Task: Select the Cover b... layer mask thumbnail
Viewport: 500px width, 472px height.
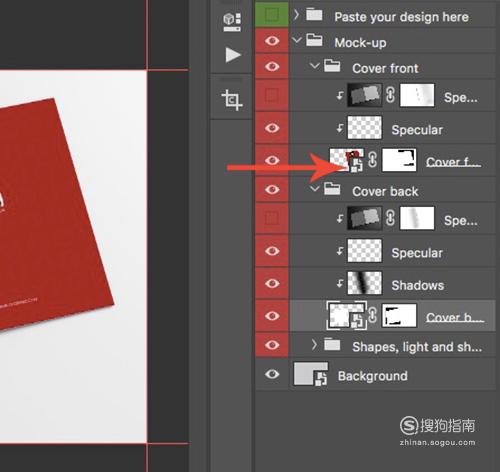Action: point(399,315)
